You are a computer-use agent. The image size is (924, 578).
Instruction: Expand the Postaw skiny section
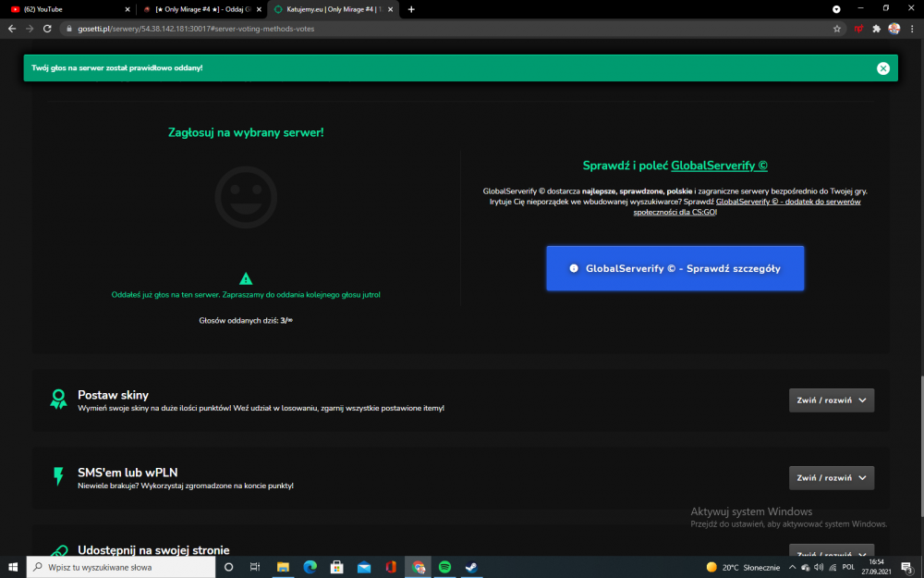pyautogui.click(x=832, y=400)
